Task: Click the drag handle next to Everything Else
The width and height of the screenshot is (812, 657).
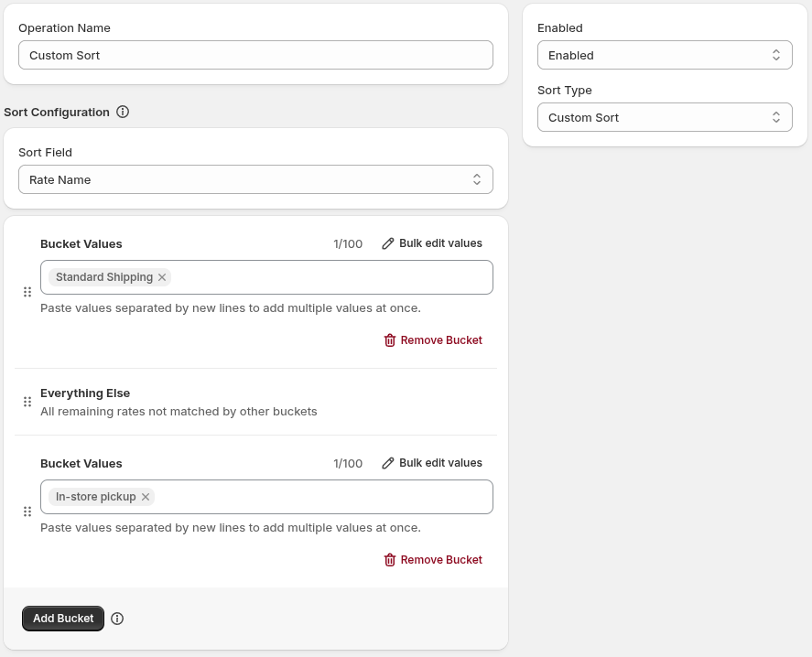Action: (x=27, y=402)
